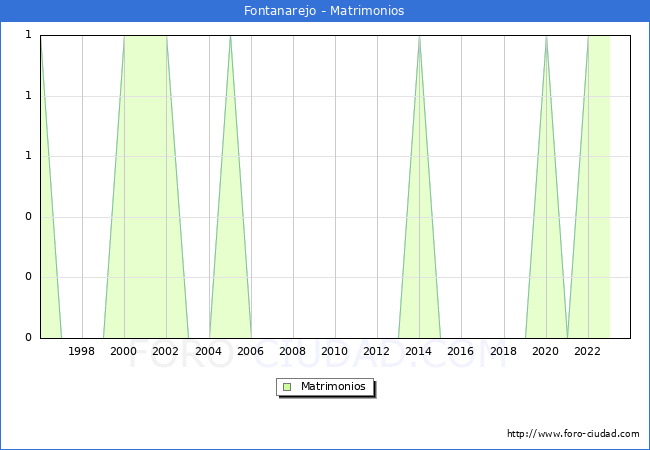Click the green Matrimonios legend swatch
This screenshot has width=650, height=450.
click(287, 386)
